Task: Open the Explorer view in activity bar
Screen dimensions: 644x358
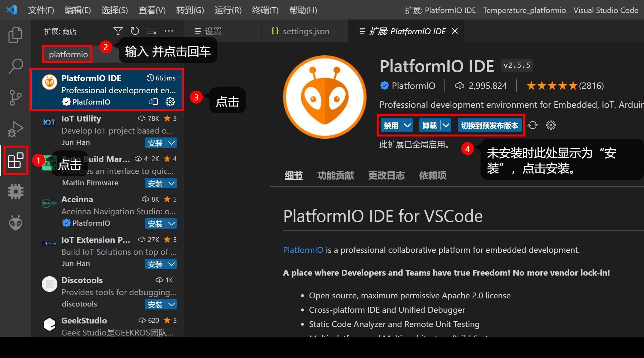Action: [x=15, y=35]
